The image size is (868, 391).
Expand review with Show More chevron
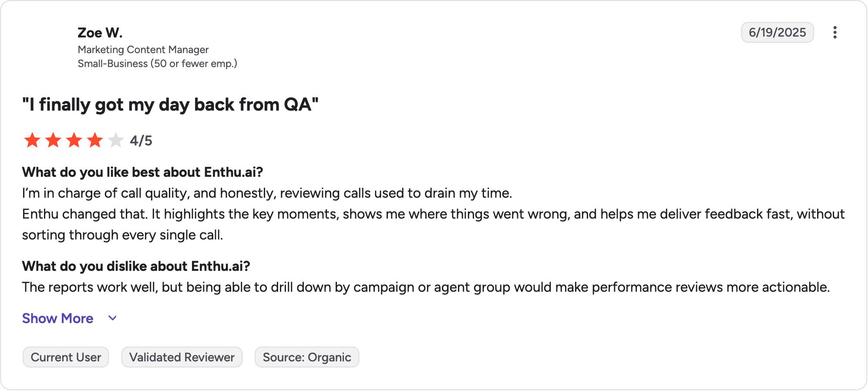[x=112, y=318]
